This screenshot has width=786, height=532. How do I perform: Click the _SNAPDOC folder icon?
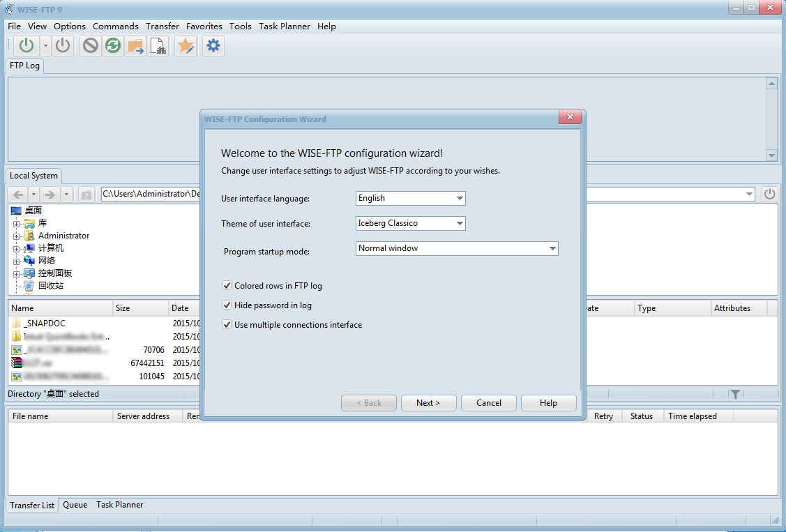[x=17, y=323]
